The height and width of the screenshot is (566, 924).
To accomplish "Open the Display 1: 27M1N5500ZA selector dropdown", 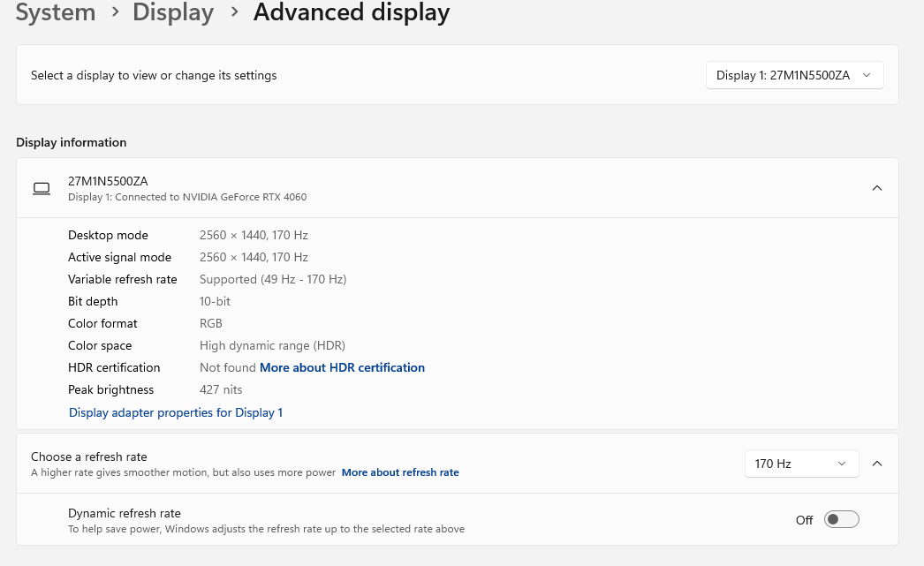I will point(794,75).
